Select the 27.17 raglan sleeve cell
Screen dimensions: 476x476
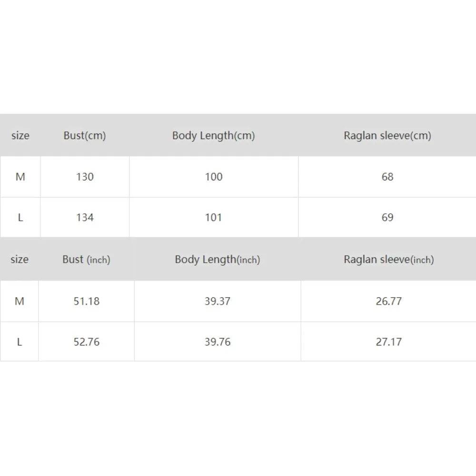[389, 342]
